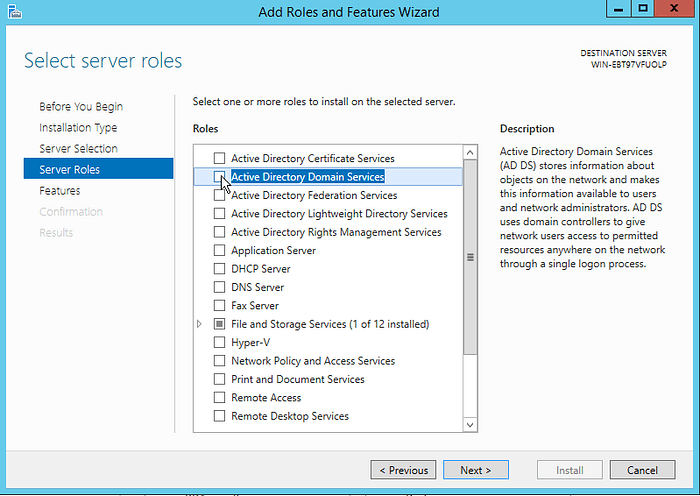Open the Installation Type step
700x496 pixels.
(x=78, y=128)
